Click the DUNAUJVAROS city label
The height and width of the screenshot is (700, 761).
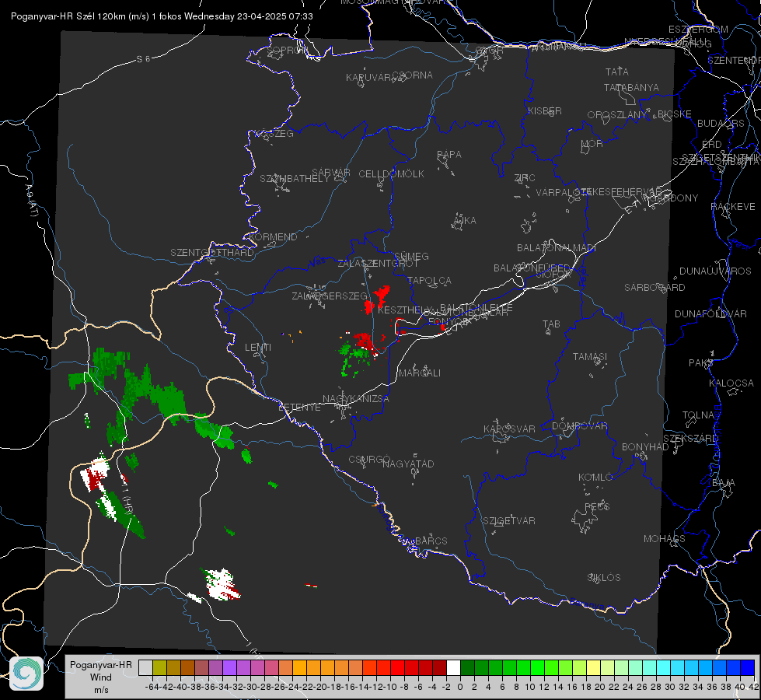[715, 271]
